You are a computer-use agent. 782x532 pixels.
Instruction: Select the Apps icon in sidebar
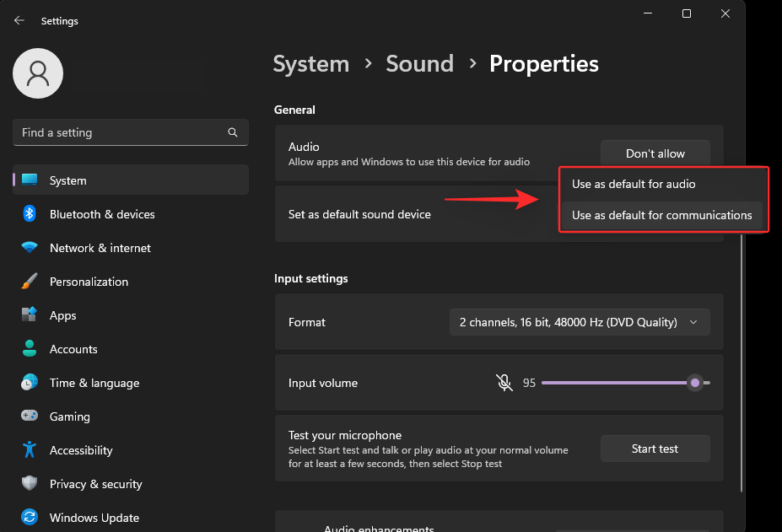click(30, 315)
